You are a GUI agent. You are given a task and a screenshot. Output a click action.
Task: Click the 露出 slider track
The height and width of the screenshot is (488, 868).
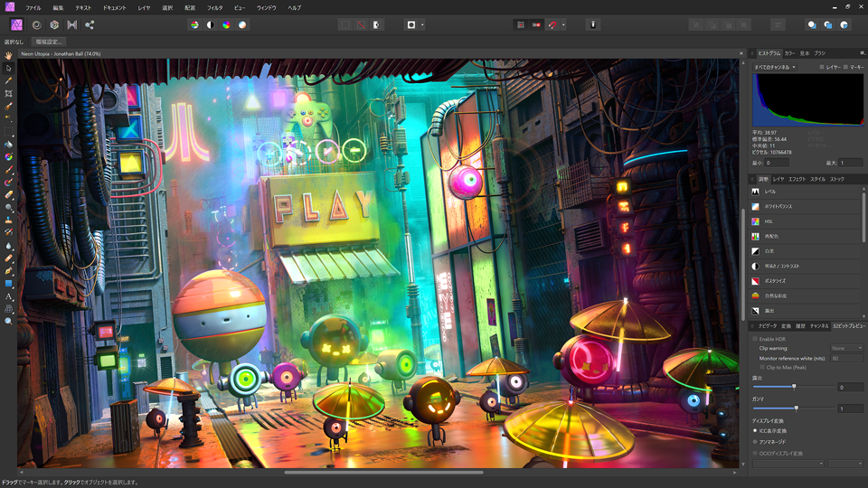click(x=794, y=387)
